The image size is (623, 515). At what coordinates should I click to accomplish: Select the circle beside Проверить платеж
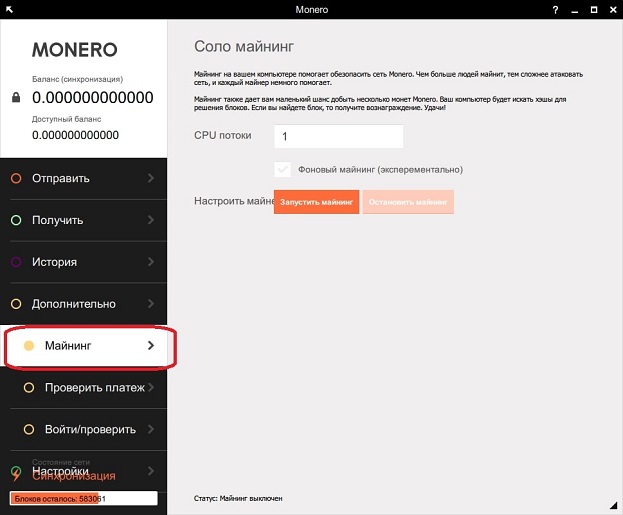click(x=29, y=387)
